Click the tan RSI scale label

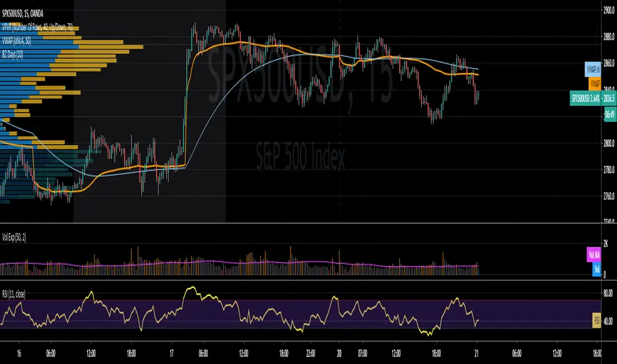[x=596, y=320]
